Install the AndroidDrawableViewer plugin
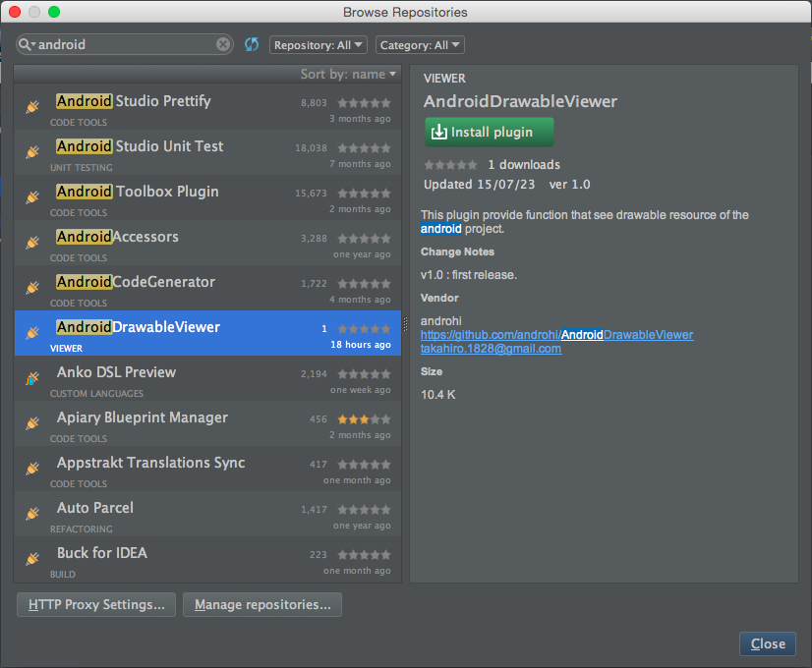Screen dimensions: 812x668 pyautogui.click(x=490, y=132)
